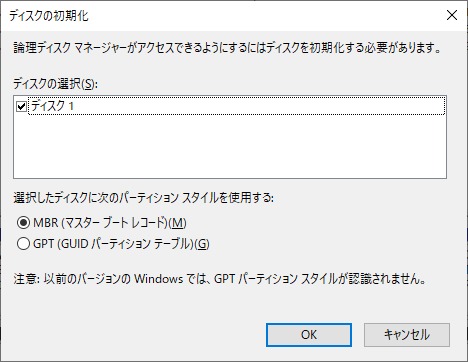
Task: Click the word Windows in the note
Action: [x=158, y=279]
